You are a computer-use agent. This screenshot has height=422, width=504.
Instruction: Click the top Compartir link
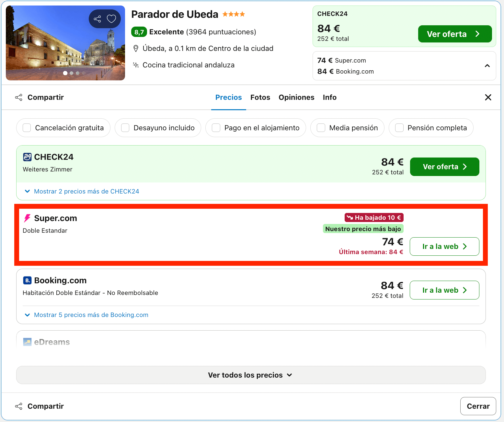[x=46, y=97]
